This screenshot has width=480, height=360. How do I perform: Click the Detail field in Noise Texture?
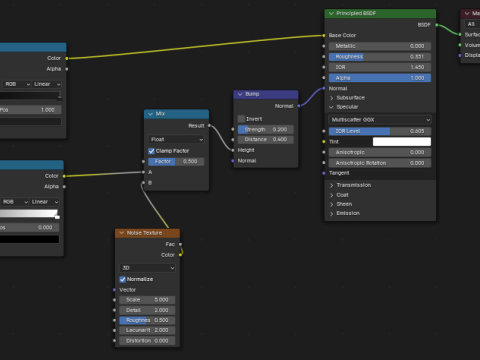coord(147,310)
